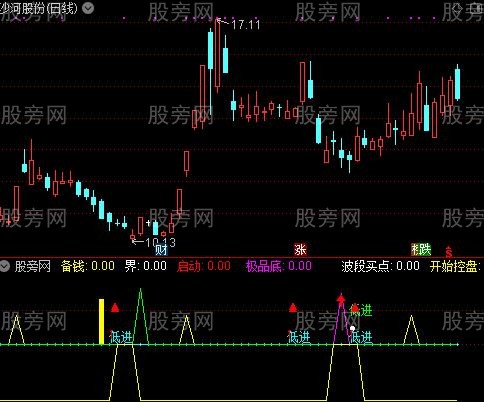
Task: Click the red 启动: 0.00 value
Action: coord(204,266)
